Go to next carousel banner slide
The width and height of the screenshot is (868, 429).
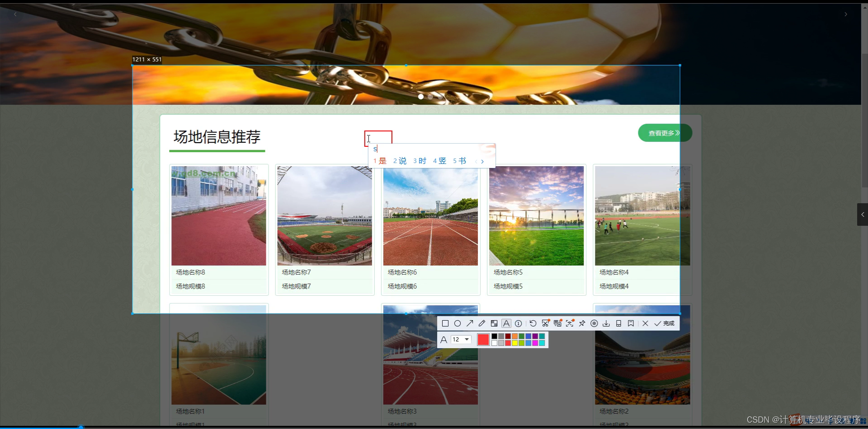point(846,14)
